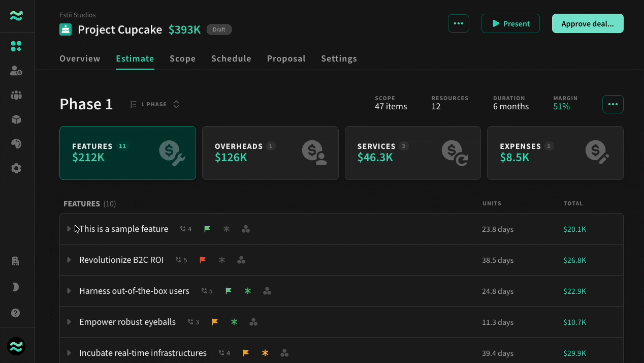Go to the Proposal tab
Screen dimensions: 644x363
286,58
